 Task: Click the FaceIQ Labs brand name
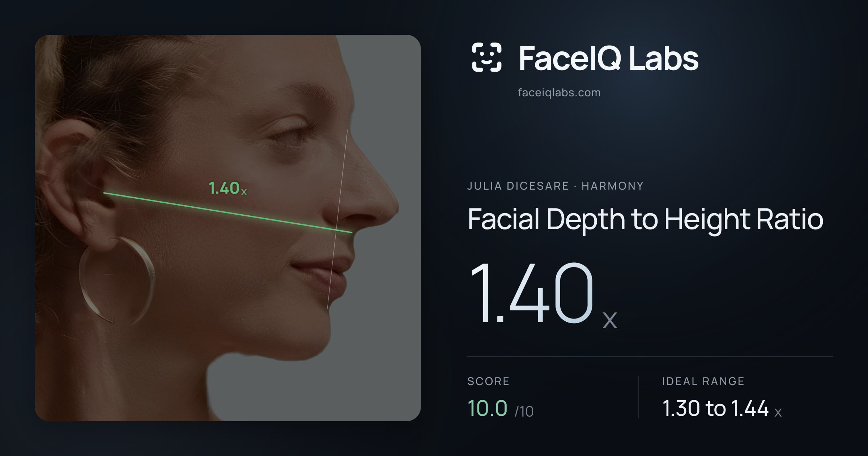(x=608, y=58)
